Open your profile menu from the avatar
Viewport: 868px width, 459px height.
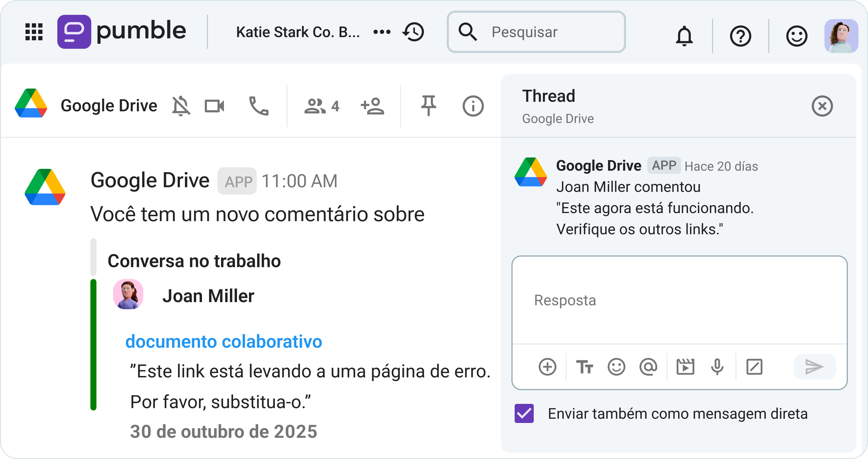pyautogui.click(x=841, y=35)
